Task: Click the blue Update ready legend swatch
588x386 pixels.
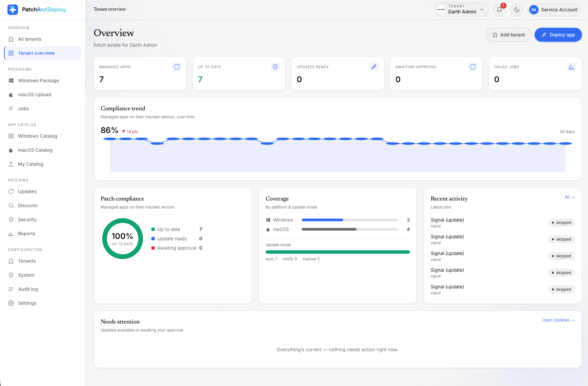Action: point(153,239)
